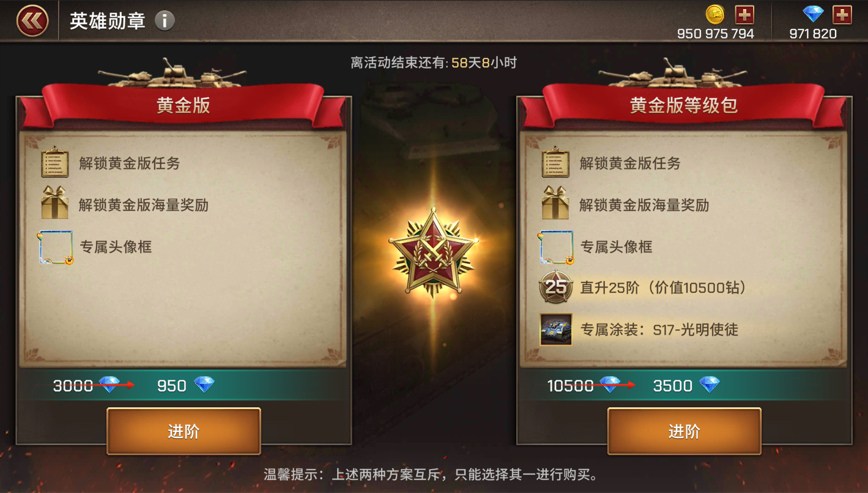
Task: View the S17-光明使徒 tank skin thumbnail
Action: click(555, 330)
